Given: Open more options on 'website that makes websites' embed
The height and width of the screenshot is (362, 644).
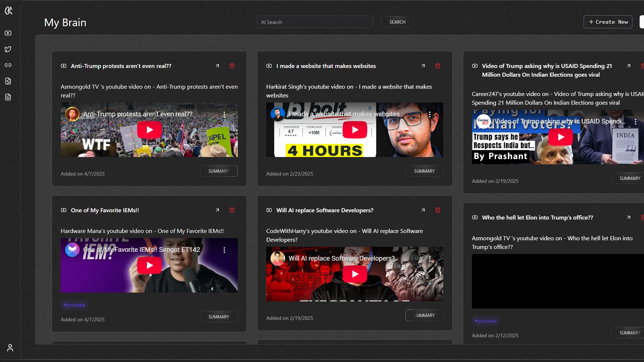Looking at the screenshot, I should 430,114.
